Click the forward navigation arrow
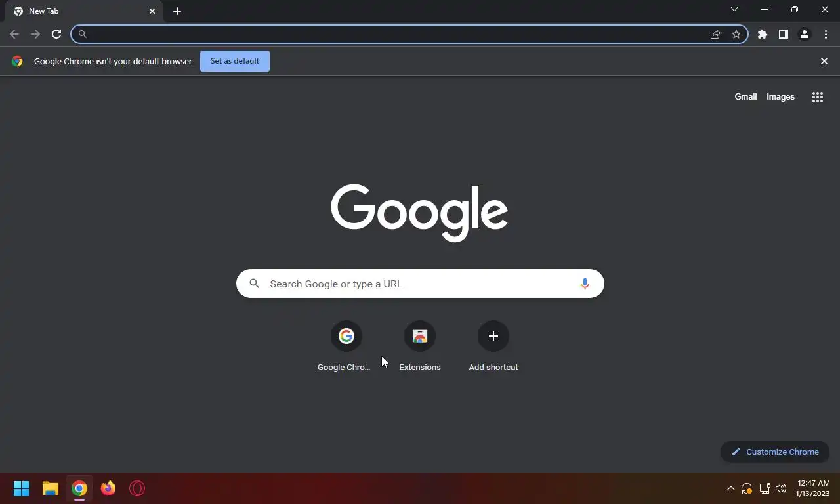The width and height of the screenshot is (840, 504). point(35,34)
